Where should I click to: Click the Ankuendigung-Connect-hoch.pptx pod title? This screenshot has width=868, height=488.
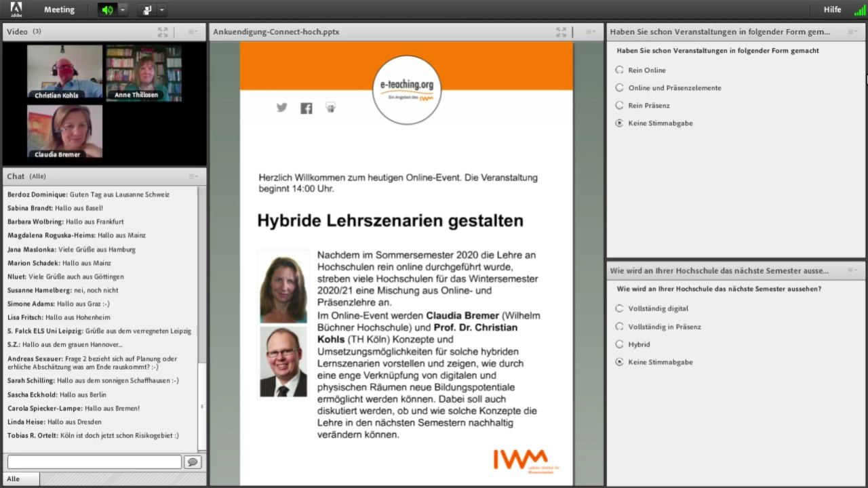pos(277,32)
